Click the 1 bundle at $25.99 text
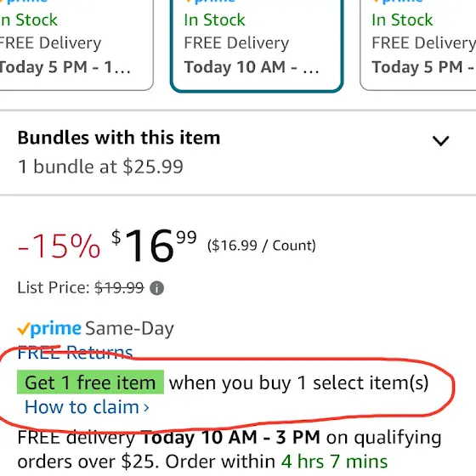Image resolution: width=476 pixels, height=476 pixels. (100, 167)
